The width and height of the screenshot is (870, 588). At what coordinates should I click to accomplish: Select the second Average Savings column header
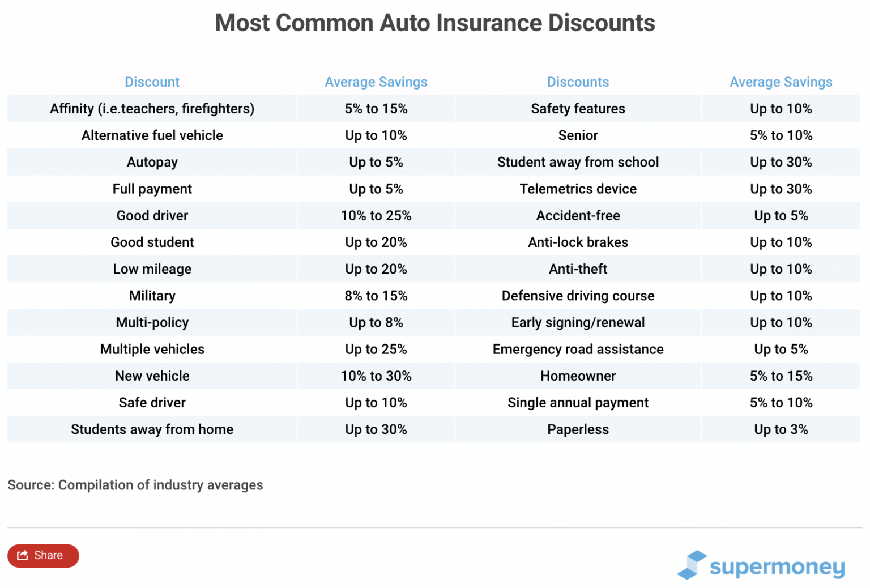(x=781, y=82)
